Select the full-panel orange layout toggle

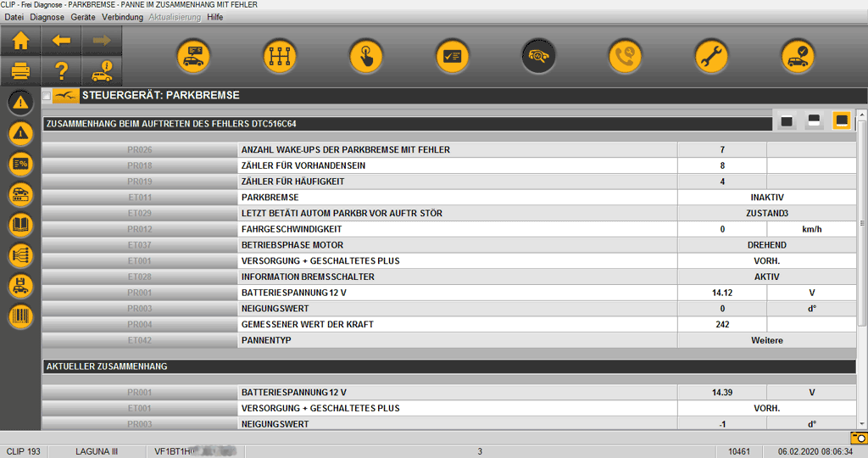click(x=841, y=122)
